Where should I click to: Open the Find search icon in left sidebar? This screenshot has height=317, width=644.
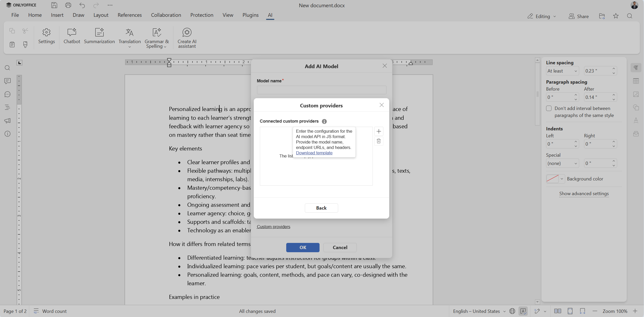pos(7,68)
